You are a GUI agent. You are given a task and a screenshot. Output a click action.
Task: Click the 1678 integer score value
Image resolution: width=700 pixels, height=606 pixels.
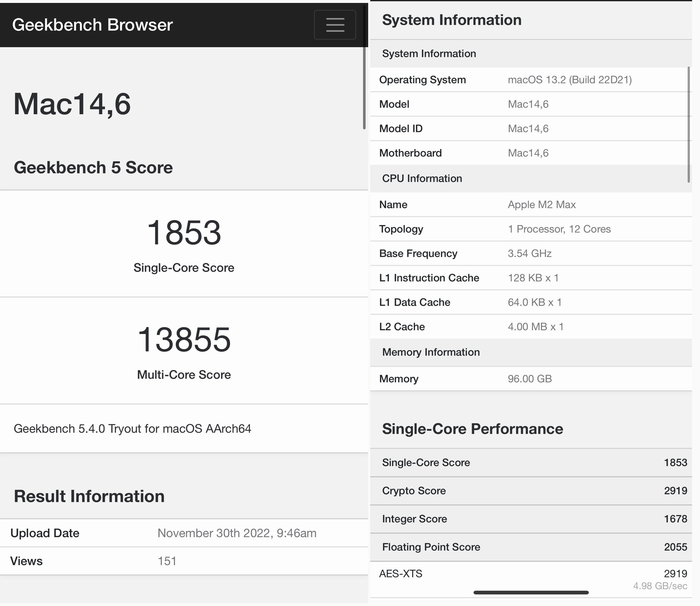[675, 519]
